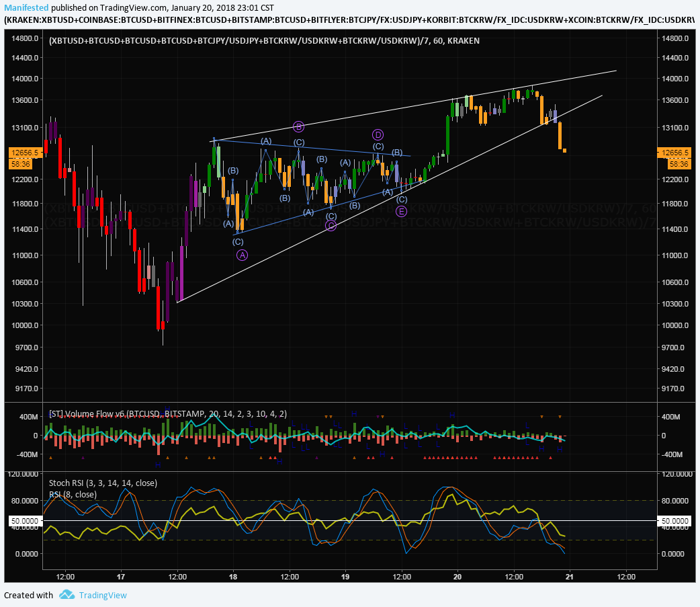Select the lower white rising trendline
The height and width of the screenshot is (607, 700).
coord(389,199)
